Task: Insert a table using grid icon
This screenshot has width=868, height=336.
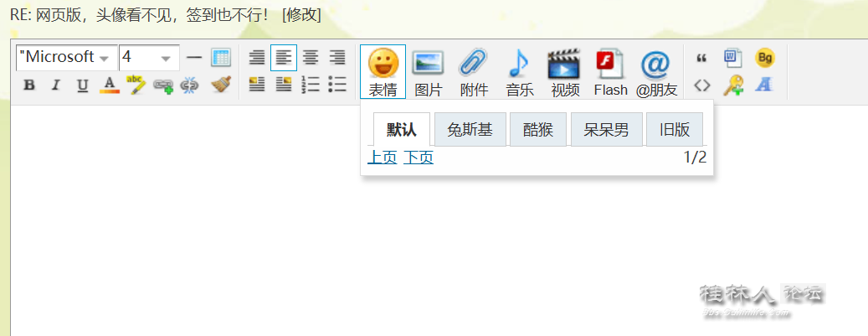Action: 221,58
